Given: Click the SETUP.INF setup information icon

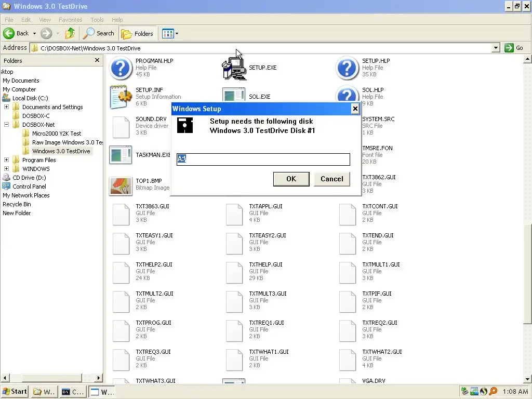Looking at the screenshot, I should click(x=121, y=97).
